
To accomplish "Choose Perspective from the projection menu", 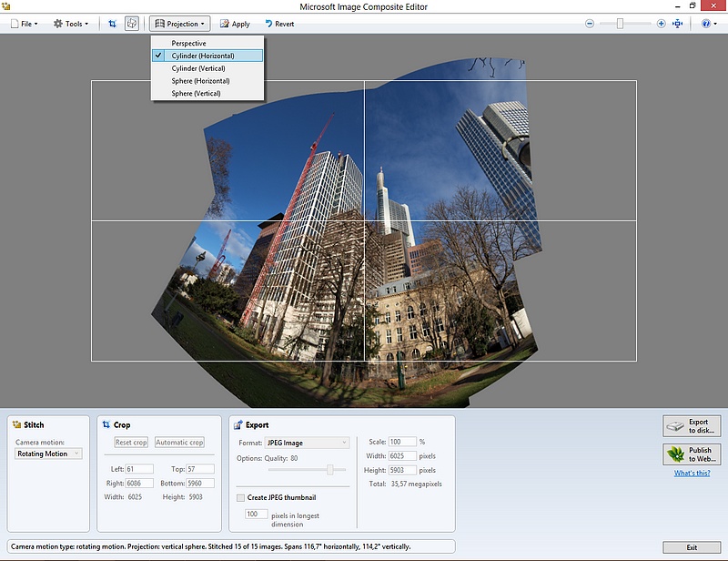I will (188, 43).
